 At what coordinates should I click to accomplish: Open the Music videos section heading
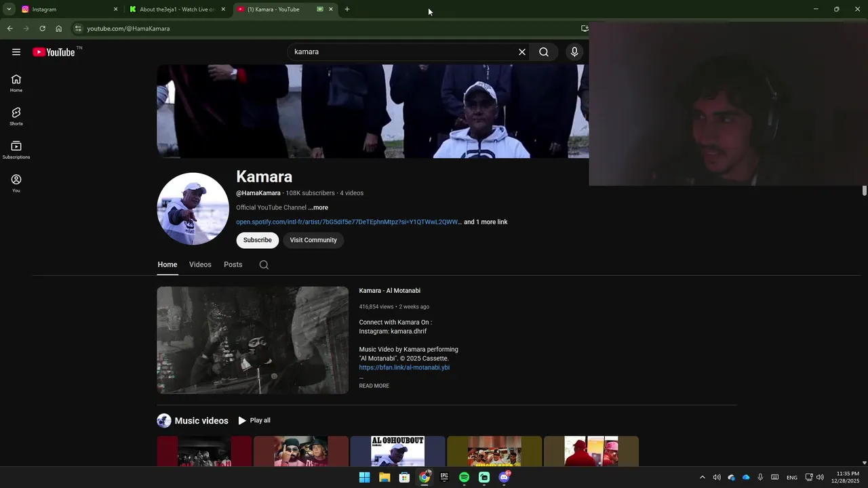[x=201, y=421]
